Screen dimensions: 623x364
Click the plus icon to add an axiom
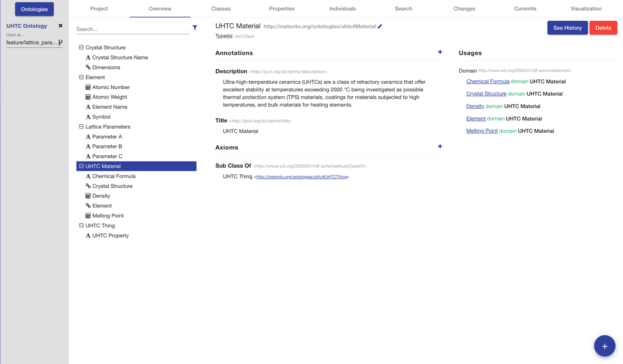[x=440, y=146]
